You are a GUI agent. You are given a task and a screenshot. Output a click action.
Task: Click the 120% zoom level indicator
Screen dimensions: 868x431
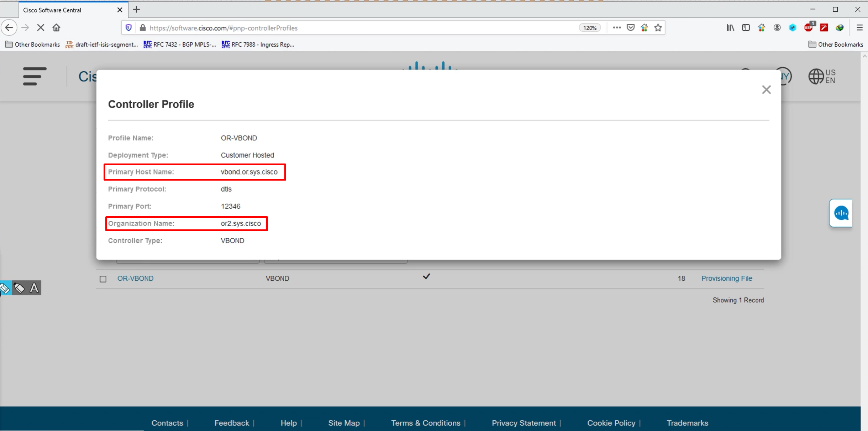point(590,28)
